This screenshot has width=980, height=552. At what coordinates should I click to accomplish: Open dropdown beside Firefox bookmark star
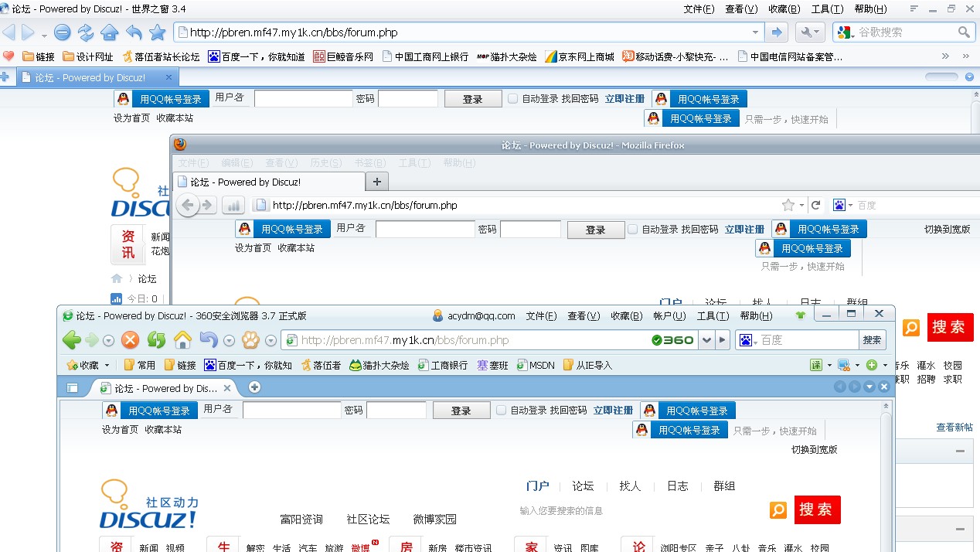click(x=801, y=206)
